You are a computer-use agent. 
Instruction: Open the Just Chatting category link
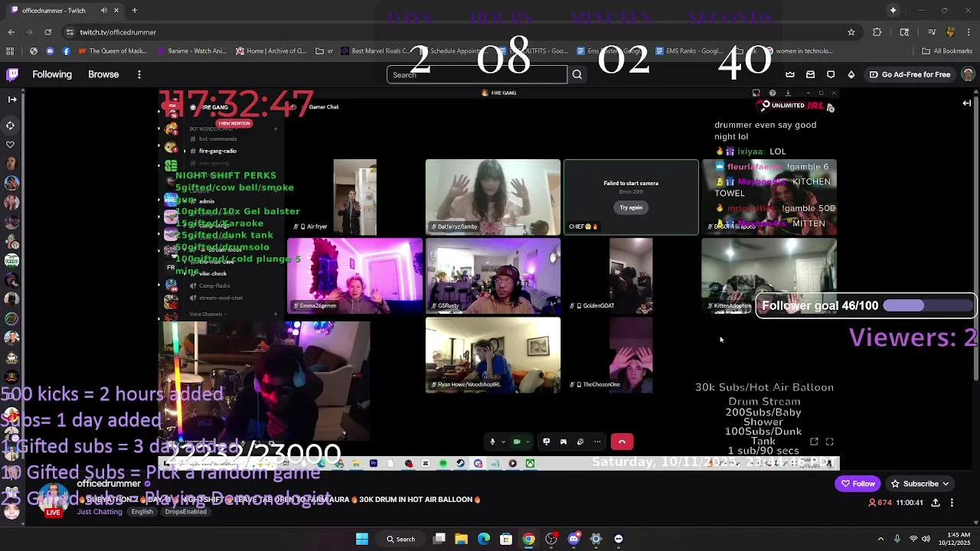point(100,511)
